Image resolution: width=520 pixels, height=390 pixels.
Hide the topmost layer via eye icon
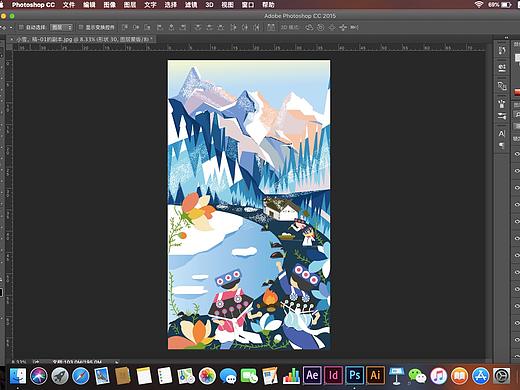pos(516,154)
